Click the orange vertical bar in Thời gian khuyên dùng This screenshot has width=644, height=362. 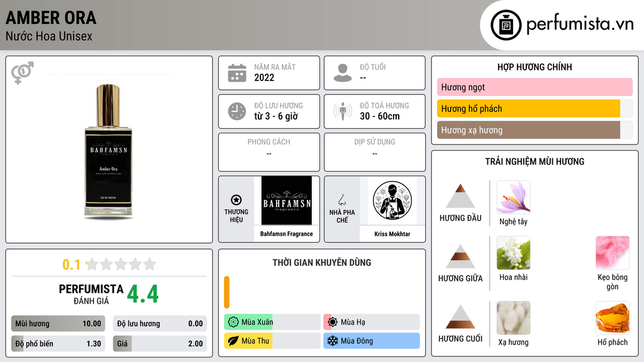226,292
